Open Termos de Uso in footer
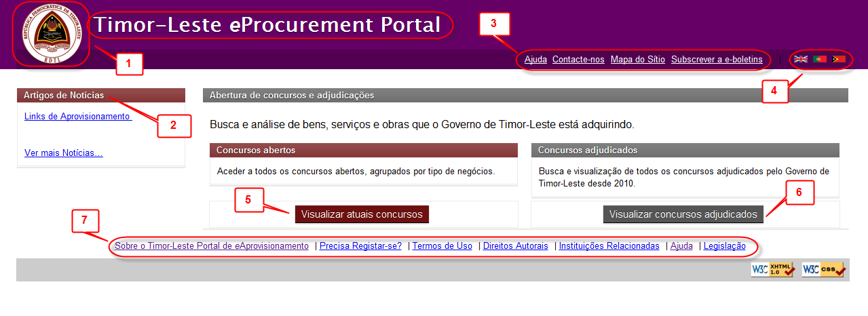This screenshot has height=316, width=868. coord(442,246)
